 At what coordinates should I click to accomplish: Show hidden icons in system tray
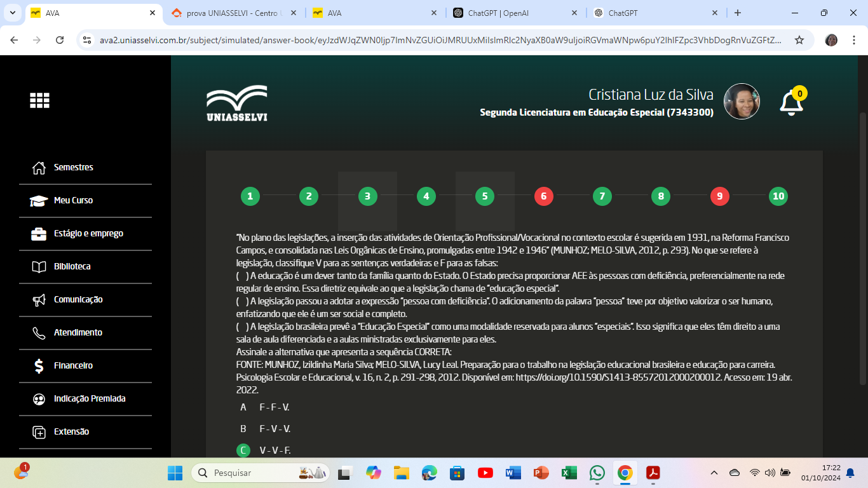[714, 473]
